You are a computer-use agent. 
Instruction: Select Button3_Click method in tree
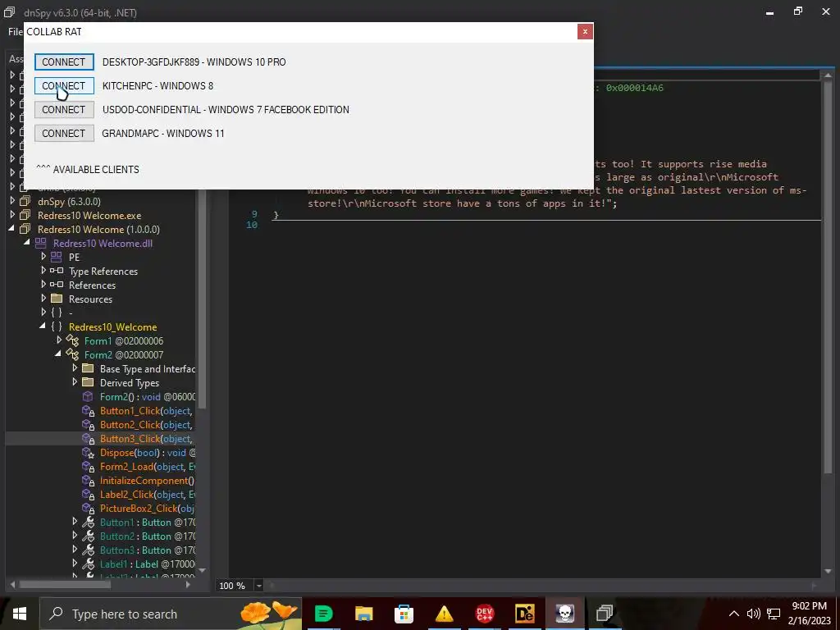[146, 439]
